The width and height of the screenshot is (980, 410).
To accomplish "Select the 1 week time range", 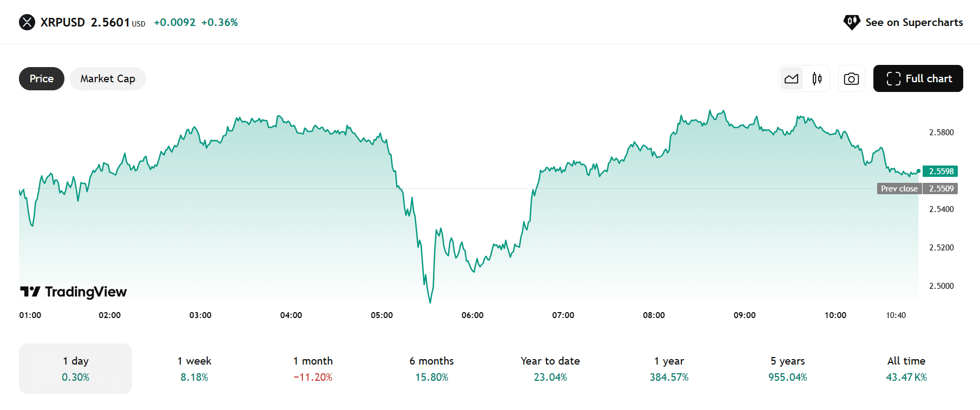I will 194,368.
